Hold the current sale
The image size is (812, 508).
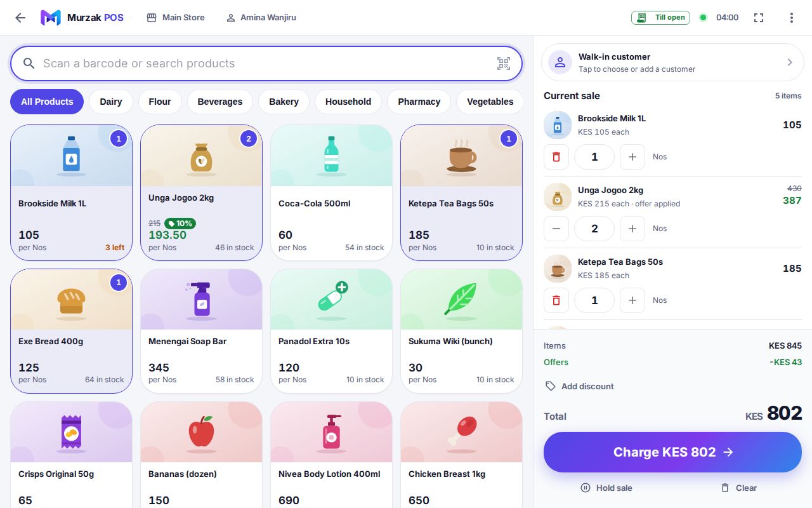tap(606, 488)
